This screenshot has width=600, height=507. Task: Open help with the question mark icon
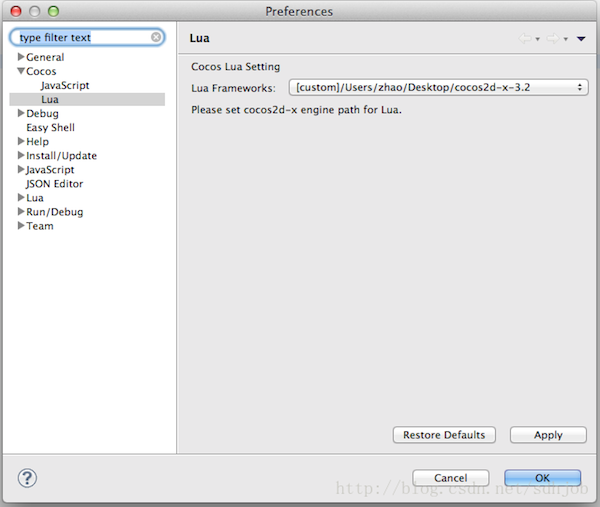(x=27, y=478)
